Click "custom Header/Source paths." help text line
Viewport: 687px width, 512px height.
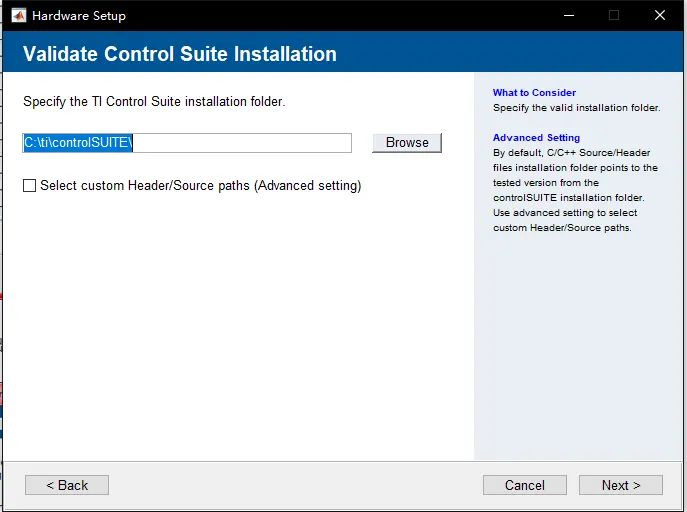[562, 228]
